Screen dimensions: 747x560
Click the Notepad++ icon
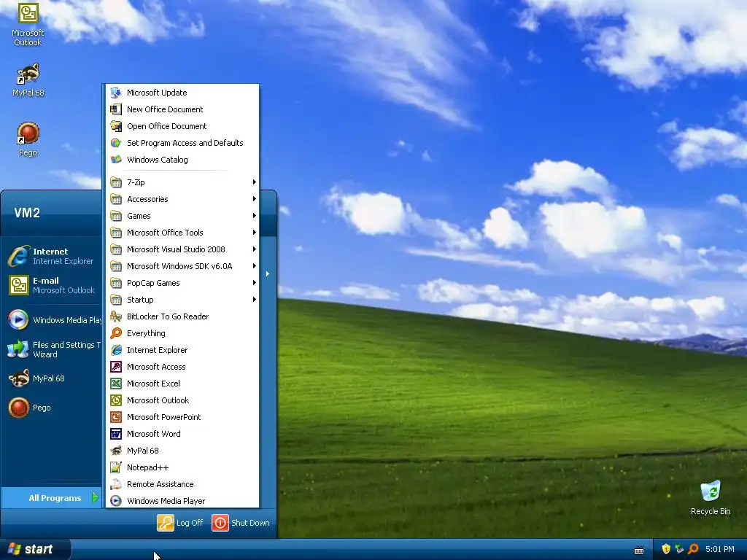[x=116, y=467]
